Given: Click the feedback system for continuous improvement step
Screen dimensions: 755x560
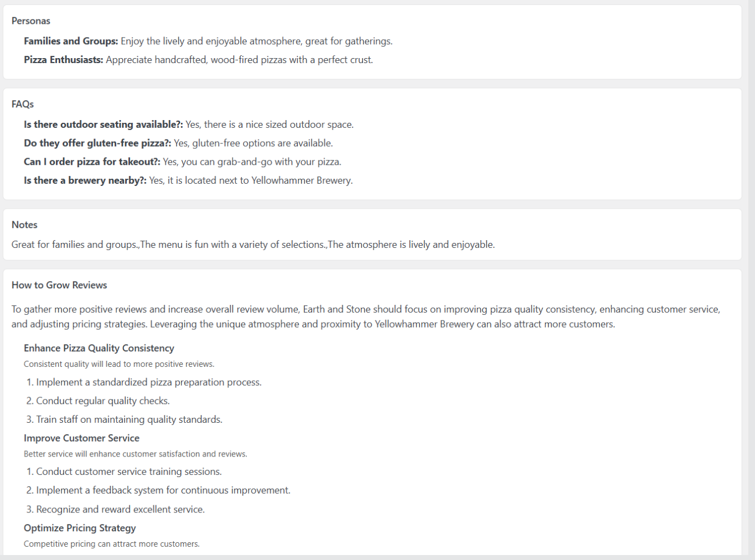Looking at the screenshot, I should 163,490.
